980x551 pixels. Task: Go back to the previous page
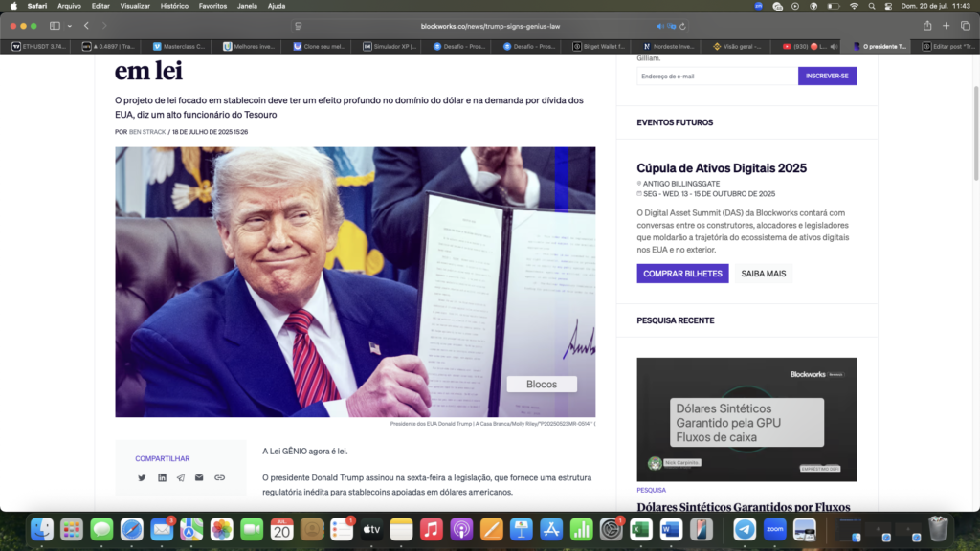87,26
